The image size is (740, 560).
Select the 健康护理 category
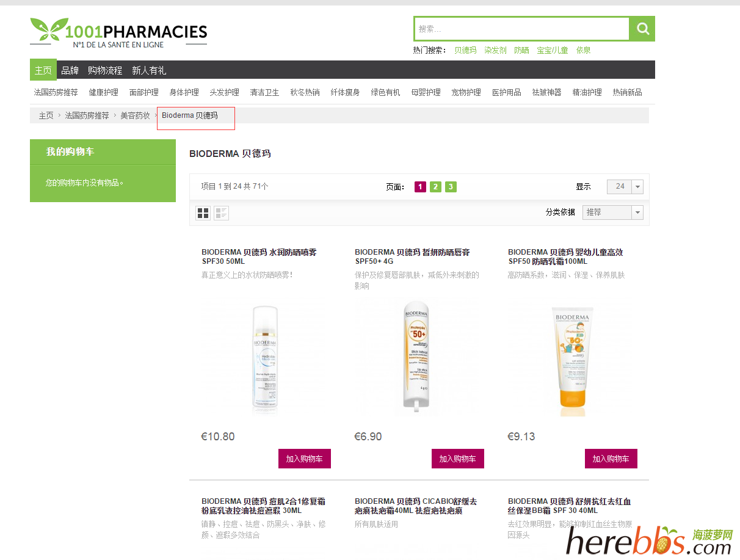[x=104, y=92]
